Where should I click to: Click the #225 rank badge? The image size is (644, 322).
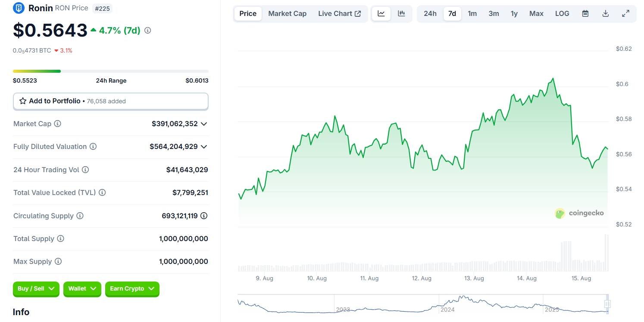tap(102, 8)
